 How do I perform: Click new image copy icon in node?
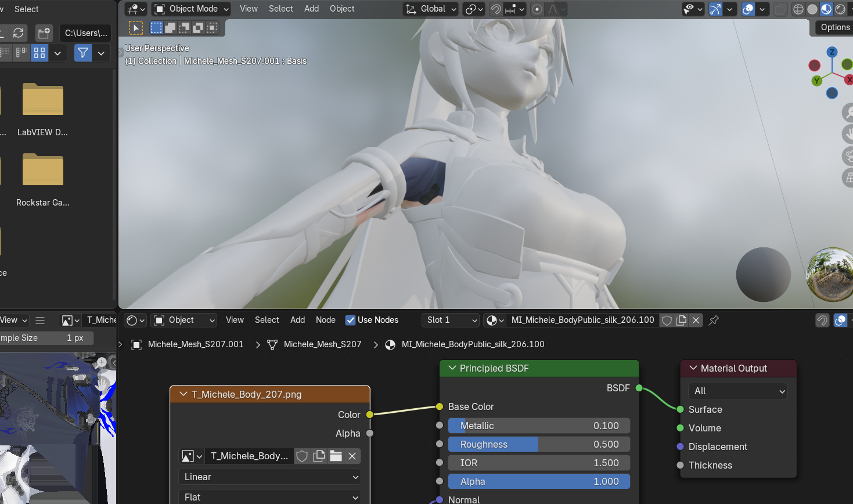319,456
